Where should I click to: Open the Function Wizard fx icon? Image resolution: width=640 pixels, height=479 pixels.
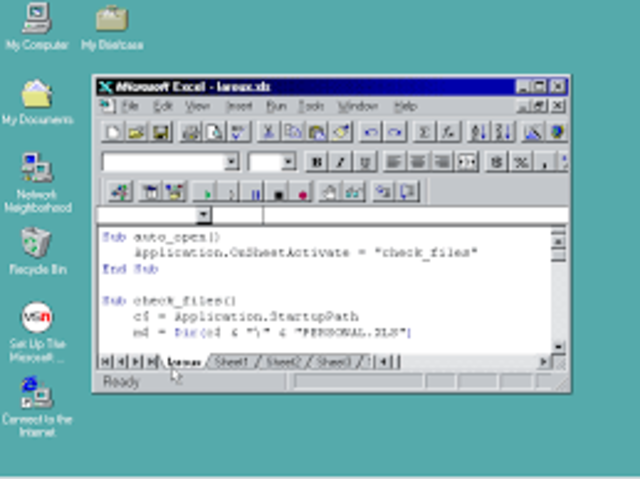point(449,132)
